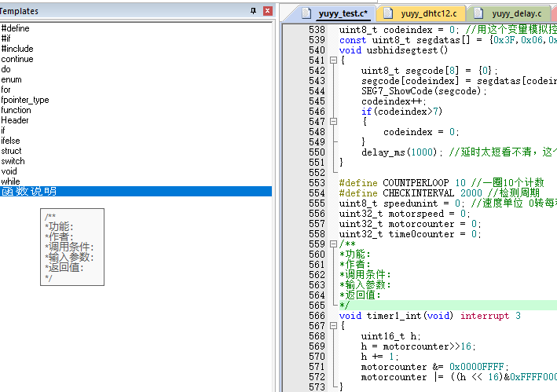Select the Header template
Image resolution: width=557 pixels, height=392 pixels.
[x=136, y=120]
